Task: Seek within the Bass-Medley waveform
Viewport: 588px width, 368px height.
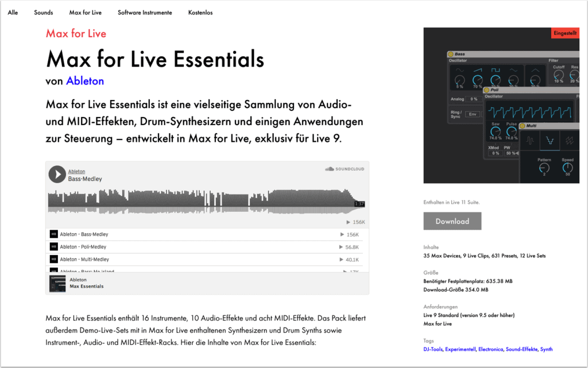Action: click(201, 198)
